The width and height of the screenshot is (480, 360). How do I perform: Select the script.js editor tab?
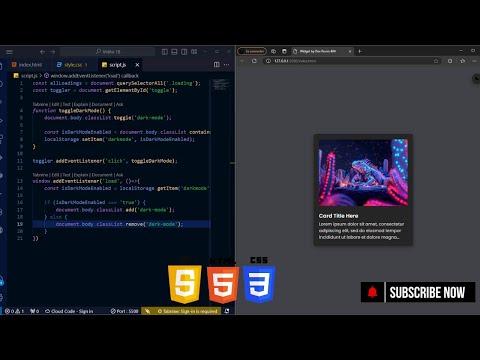pos(114,65)
